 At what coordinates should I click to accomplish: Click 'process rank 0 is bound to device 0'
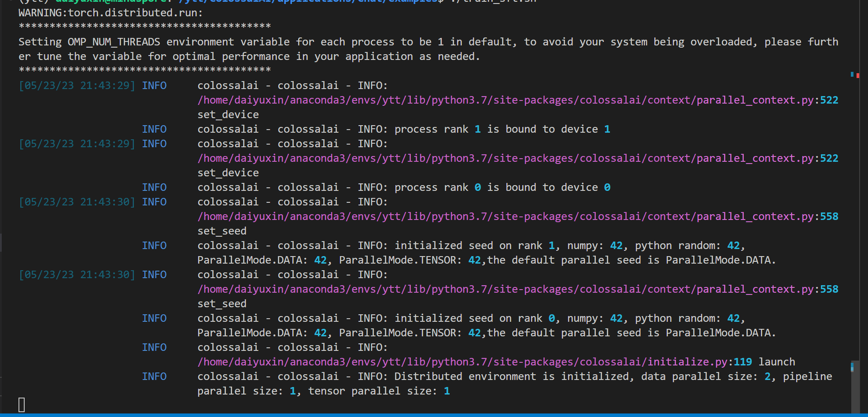502,187
